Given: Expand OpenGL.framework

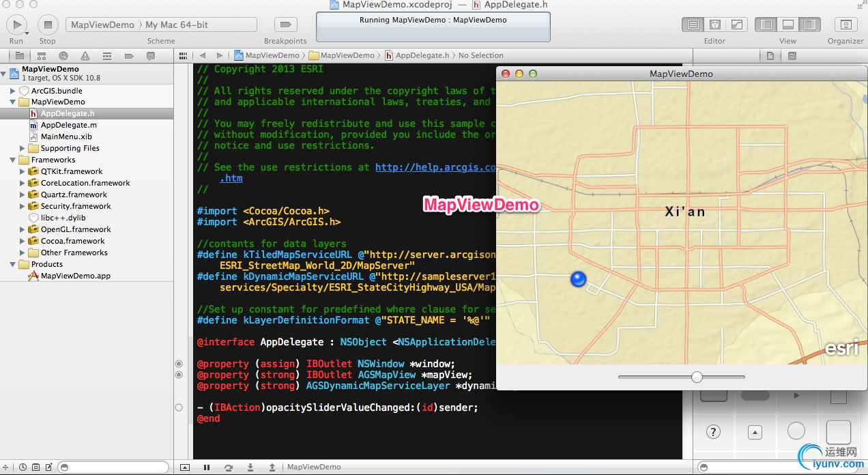Looking at the screenshot, I should coord(23,229).
